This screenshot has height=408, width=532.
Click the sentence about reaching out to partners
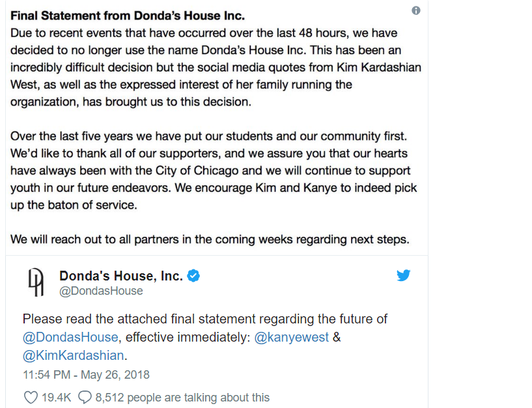coord(210,239)
